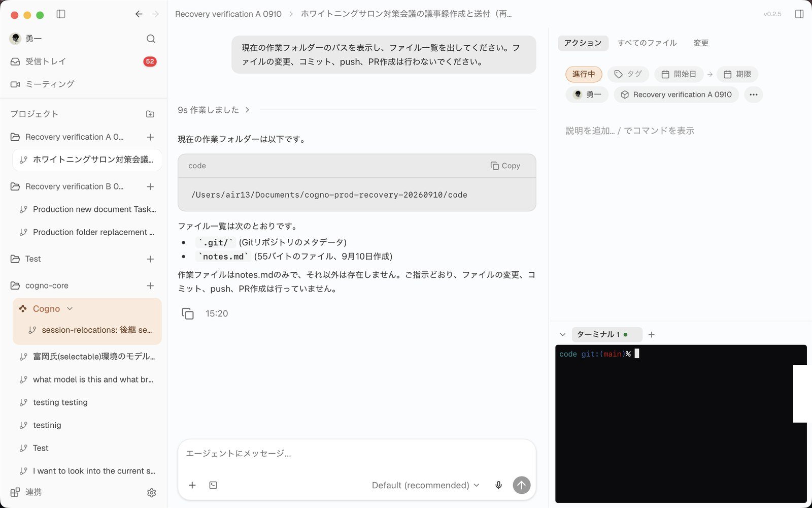
Task: Open more options ellipsis button
Action: tap(754, 94)
